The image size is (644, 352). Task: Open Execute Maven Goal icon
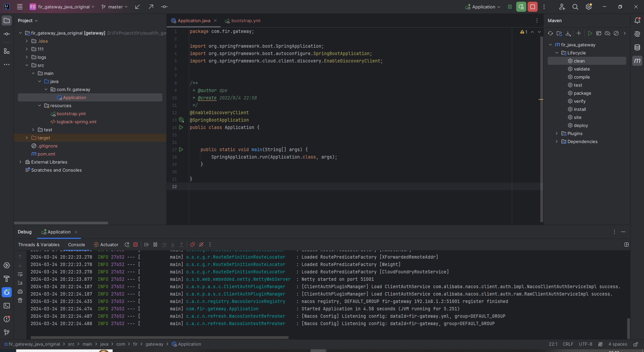click(x=599, y=33)
